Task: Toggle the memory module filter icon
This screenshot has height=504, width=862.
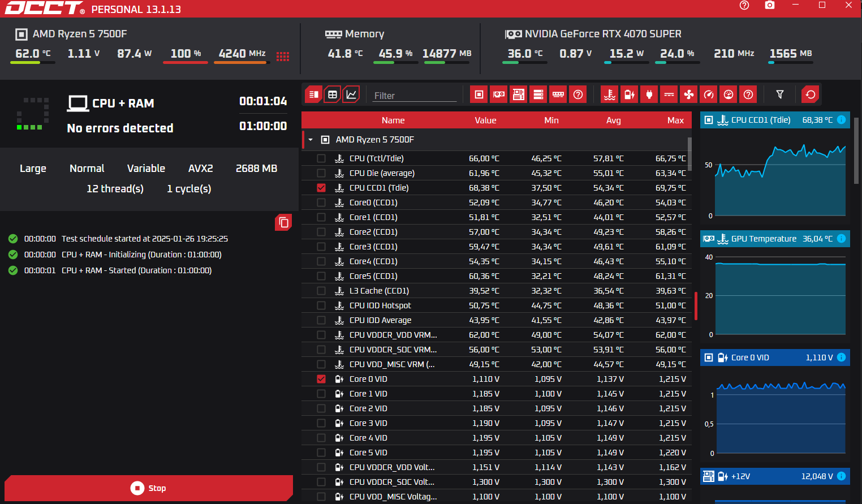Action: point(558,94)
